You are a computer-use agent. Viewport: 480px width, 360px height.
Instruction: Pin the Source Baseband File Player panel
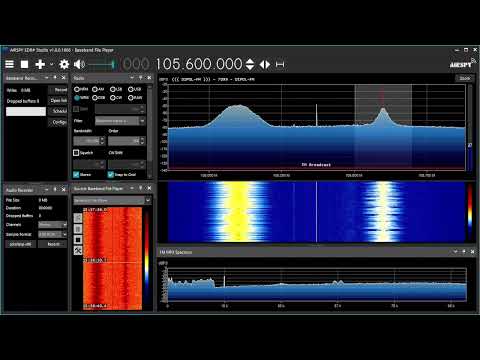(141, 188)
